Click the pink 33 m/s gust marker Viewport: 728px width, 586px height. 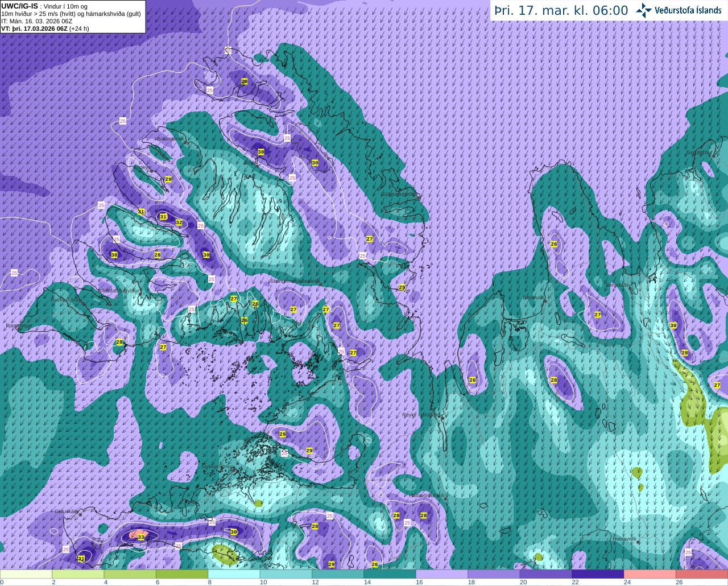click(x=140, y=537)
